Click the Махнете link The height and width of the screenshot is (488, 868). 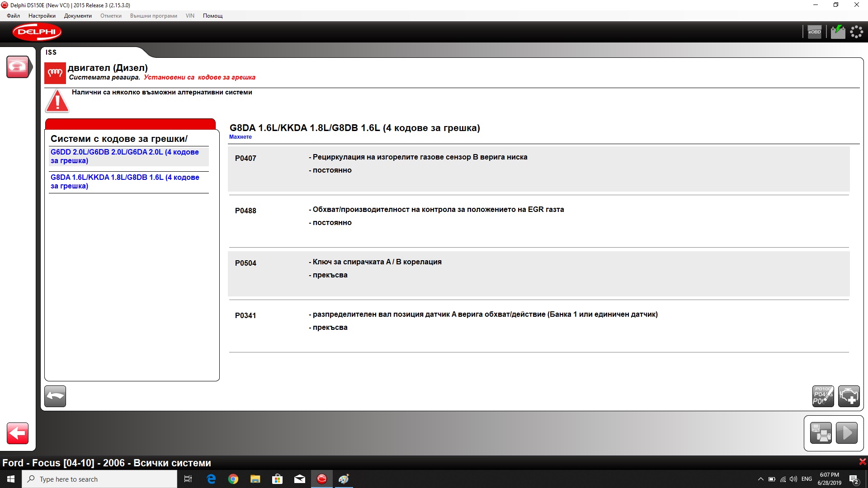click(x=240, y=137)
